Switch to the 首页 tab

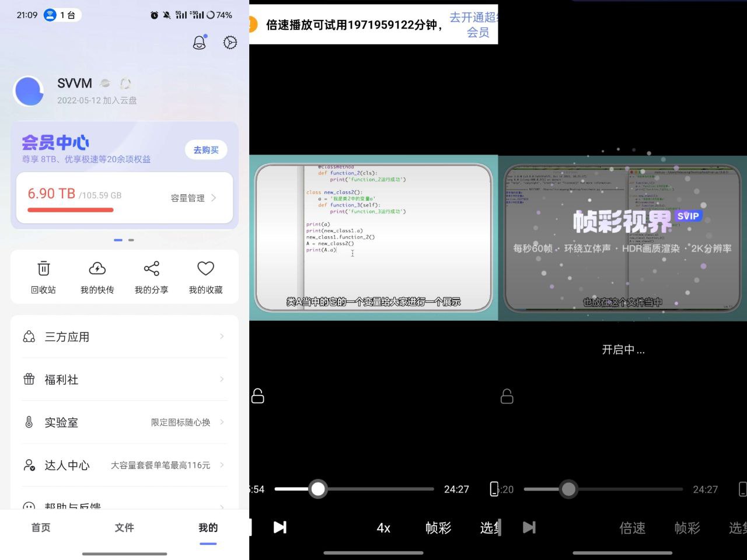click(x=40, y=527)
